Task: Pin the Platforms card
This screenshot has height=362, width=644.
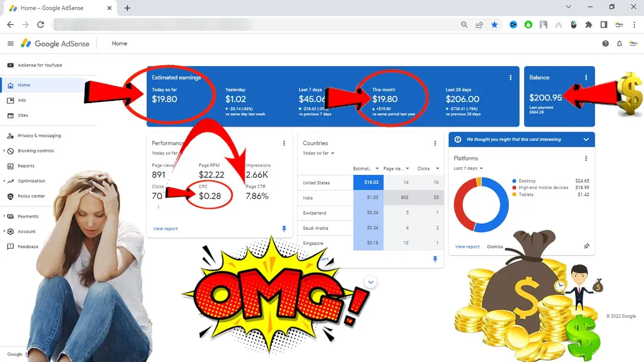Action: (586, 247)
